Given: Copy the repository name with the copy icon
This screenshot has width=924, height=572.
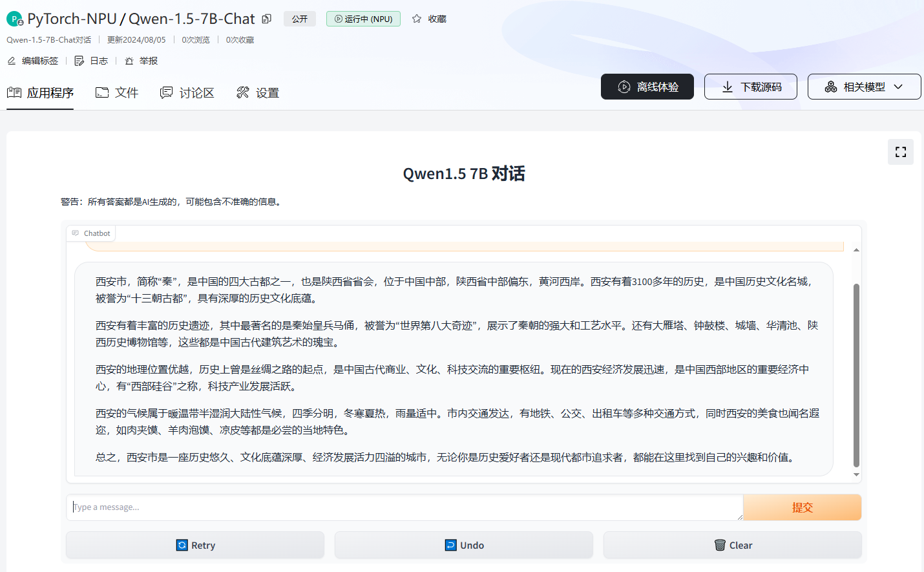Looking at the screenshot, I should [267, 19].
